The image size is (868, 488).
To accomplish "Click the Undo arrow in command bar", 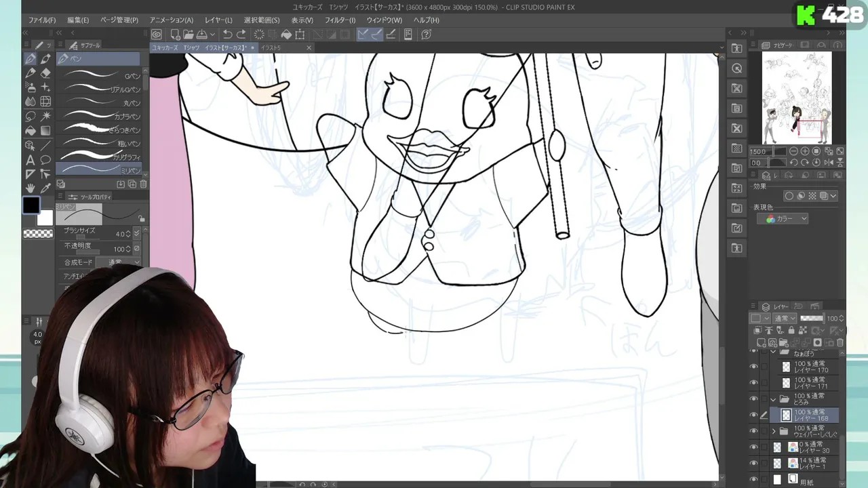I will 228,35.
